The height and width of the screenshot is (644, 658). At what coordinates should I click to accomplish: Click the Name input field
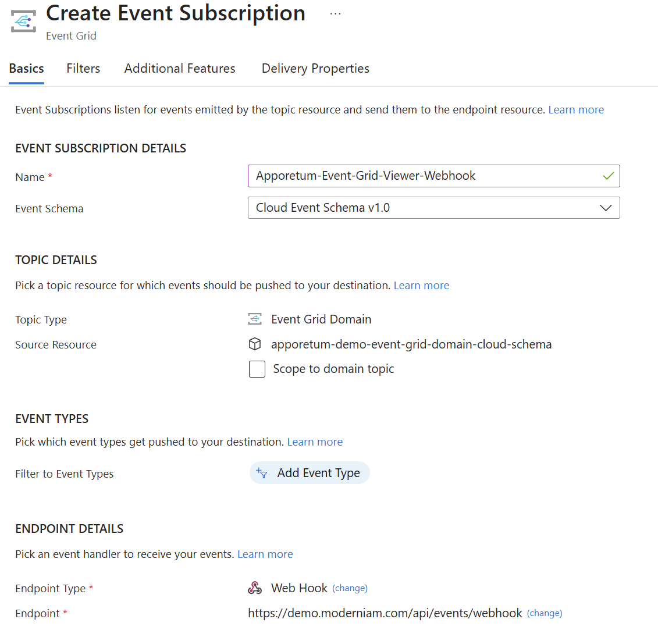point(433,176)
